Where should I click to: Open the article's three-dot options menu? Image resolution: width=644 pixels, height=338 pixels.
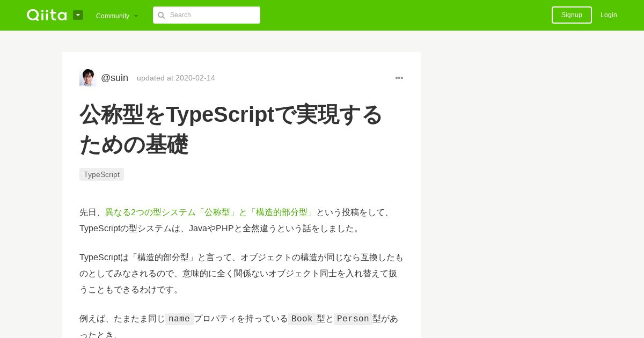coord(399,78)
